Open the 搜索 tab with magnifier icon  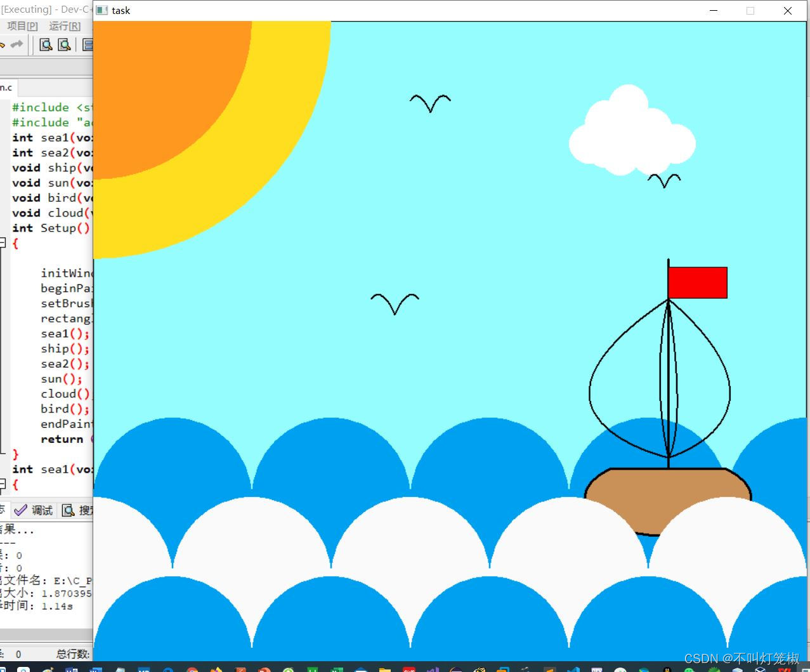click(78, 510)
